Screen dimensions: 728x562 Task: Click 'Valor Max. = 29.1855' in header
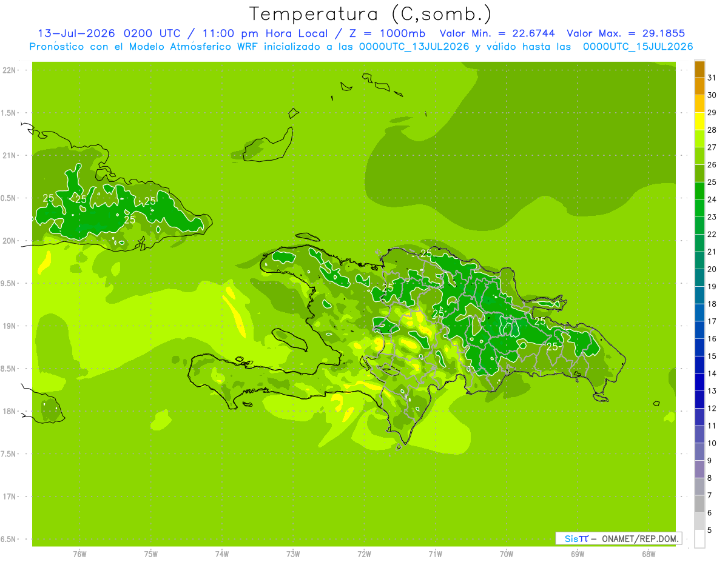coord(627,34)
